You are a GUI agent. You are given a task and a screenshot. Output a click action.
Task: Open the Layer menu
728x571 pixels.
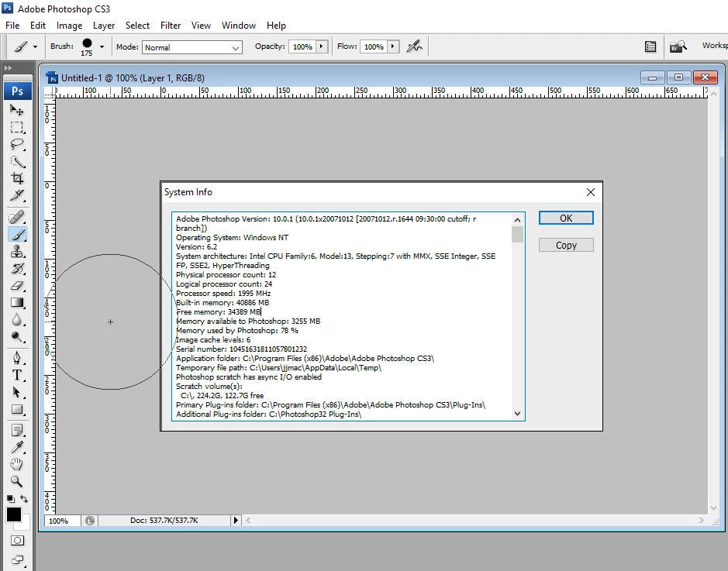[x=104, y=26]
